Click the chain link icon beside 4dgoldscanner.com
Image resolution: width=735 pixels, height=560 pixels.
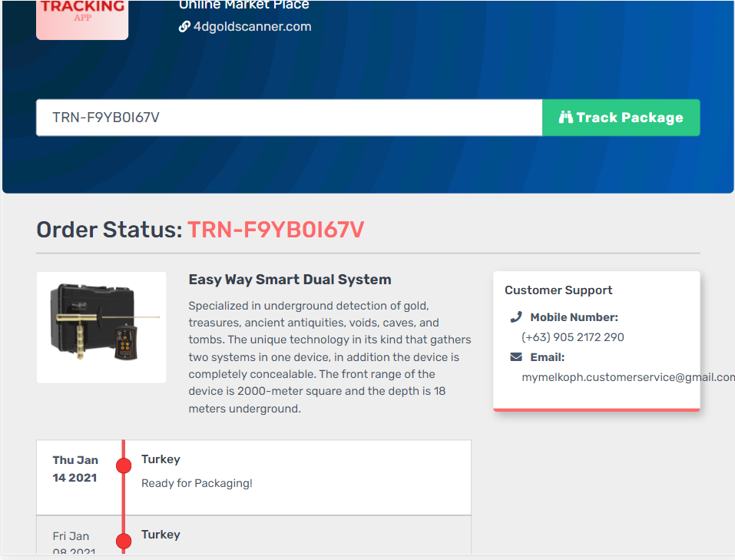pos(184,27)
